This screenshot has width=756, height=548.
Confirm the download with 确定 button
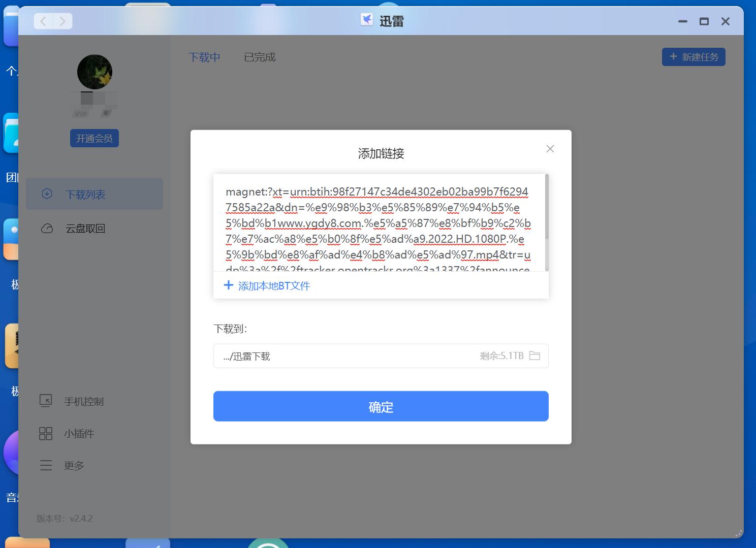pos(381,406)
